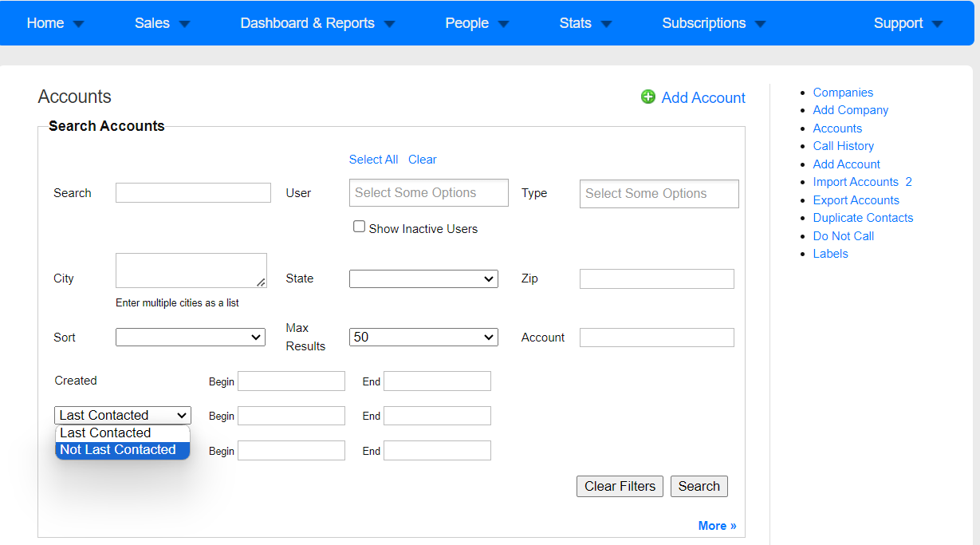The width and height of the screenshot is (980, 545).
Task: Click the green plus Add Account icon
Action: [x=648, y=97]
